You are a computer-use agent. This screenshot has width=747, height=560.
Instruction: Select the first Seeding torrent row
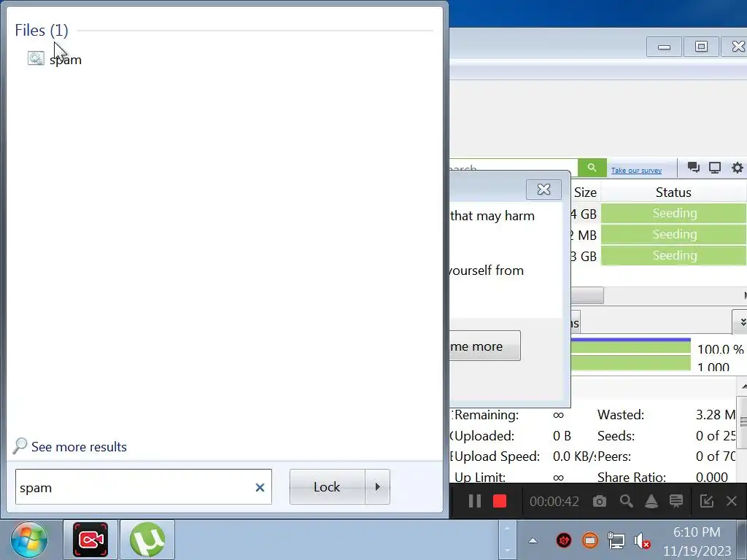(673, 214)
